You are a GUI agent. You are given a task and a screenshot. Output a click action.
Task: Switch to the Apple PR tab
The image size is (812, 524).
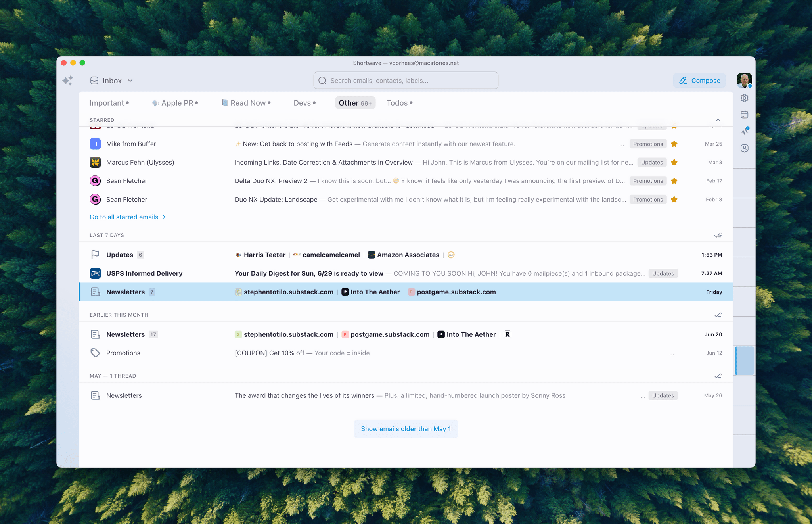point(175,103)
